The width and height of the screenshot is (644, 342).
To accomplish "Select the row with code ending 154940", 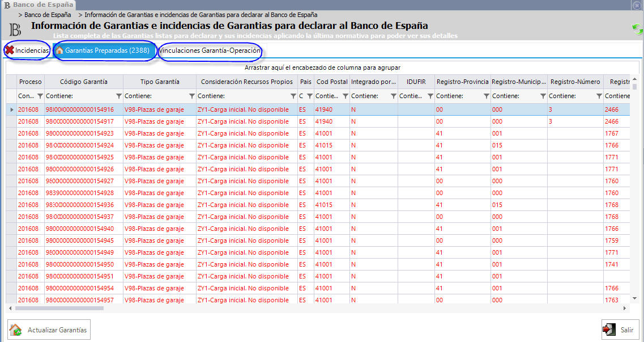I will [318, 229].
